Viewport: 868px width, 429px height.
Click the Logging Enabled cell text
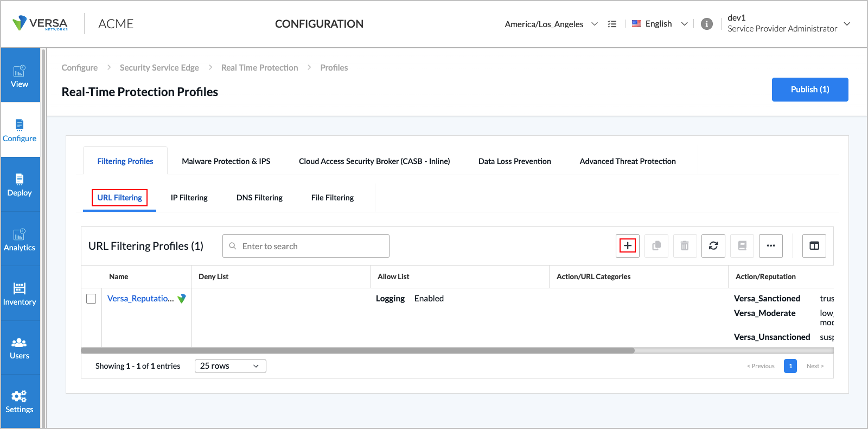click(x=410, y=299)
